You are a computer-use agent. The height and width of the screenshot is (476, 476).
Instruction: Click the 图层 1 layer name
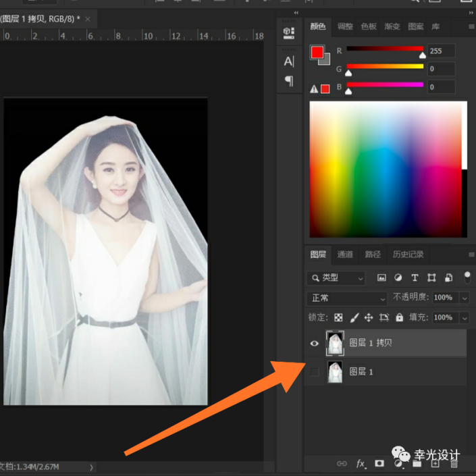pyautogui.click(x=361, y=372)
